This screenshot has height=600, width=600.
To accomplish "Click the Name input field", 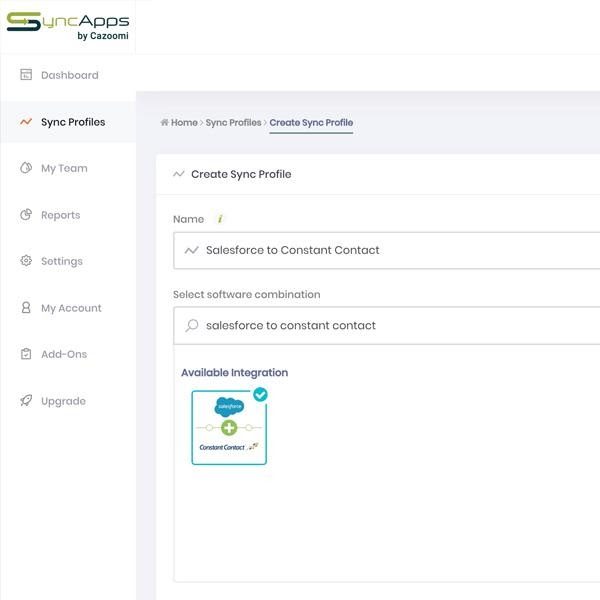I will [386, 250].
